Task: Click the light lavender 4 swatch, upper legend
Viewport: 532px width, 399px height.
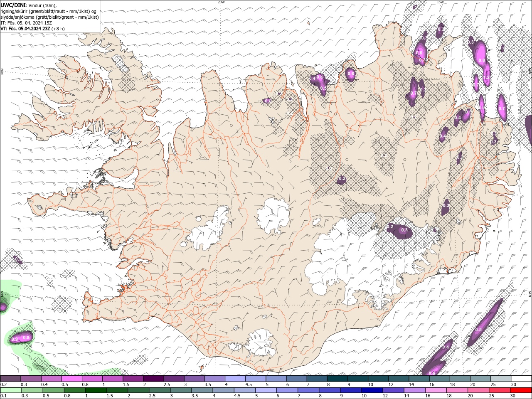Action: pyautogui.click(x=235, y=379)
